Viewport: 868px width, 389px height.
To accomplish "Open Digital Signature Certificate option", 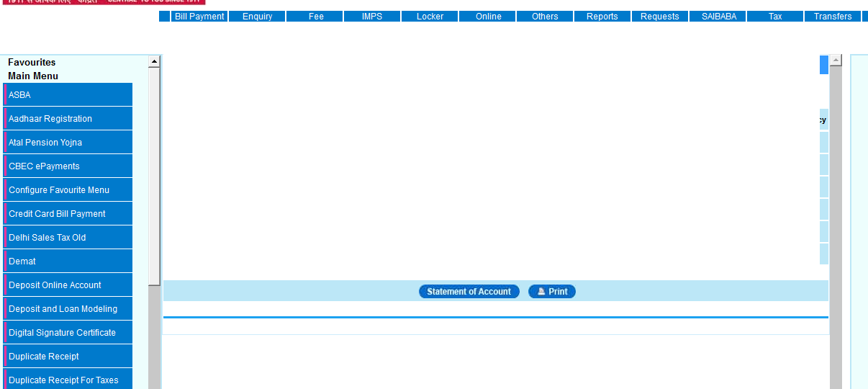I will pos(68,333).
